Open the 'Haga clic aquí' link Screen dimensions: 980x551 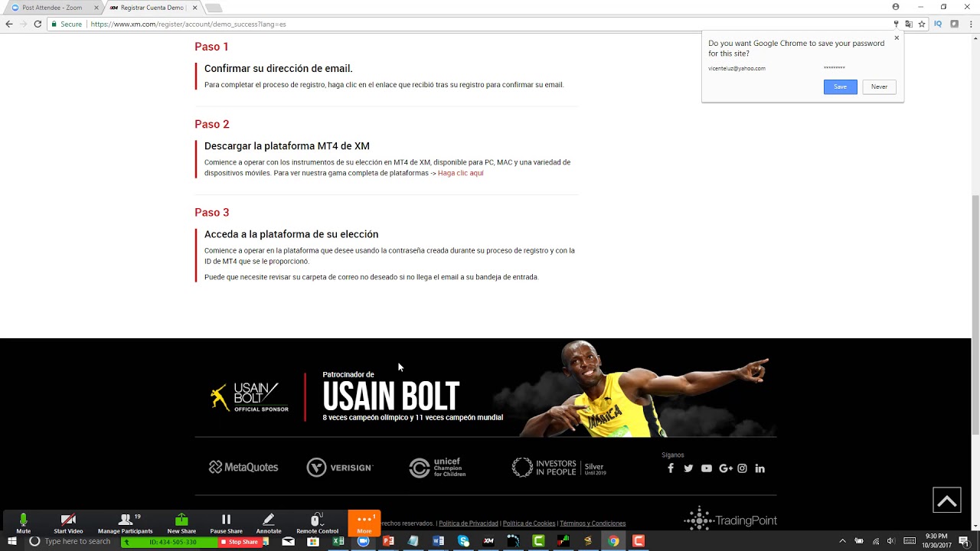click(460, 173)
